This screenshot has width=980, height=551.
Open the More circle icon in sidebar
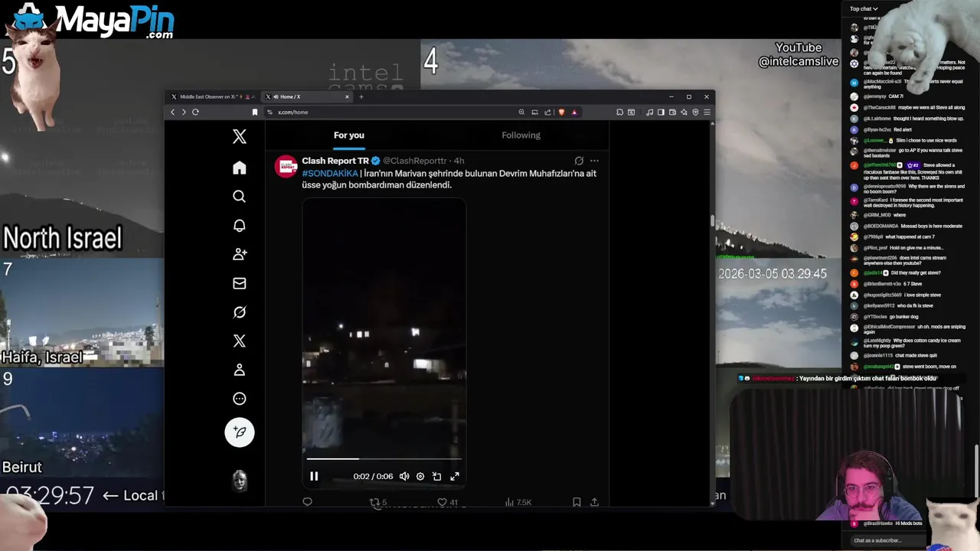tap(240, 399)
